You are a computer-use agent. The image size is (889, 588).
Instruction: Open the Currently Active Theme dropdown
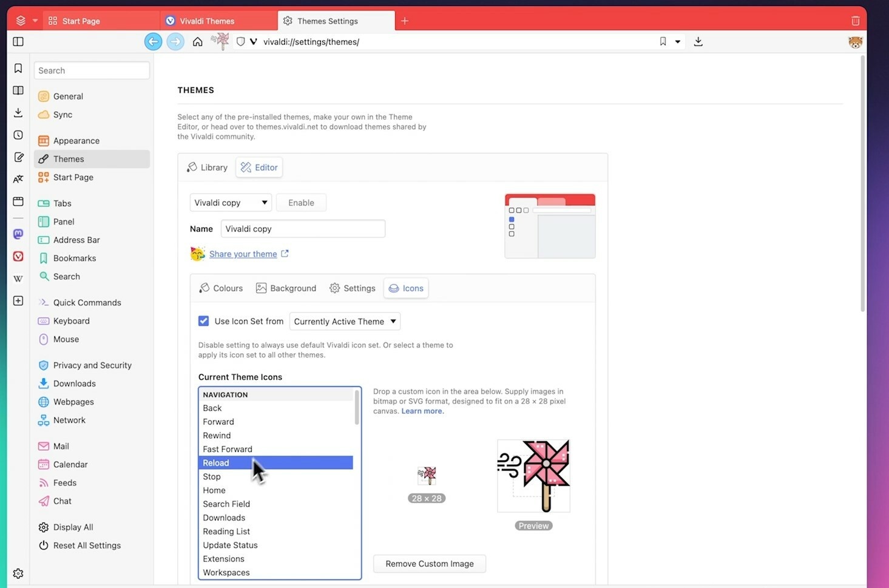point(344,321)
